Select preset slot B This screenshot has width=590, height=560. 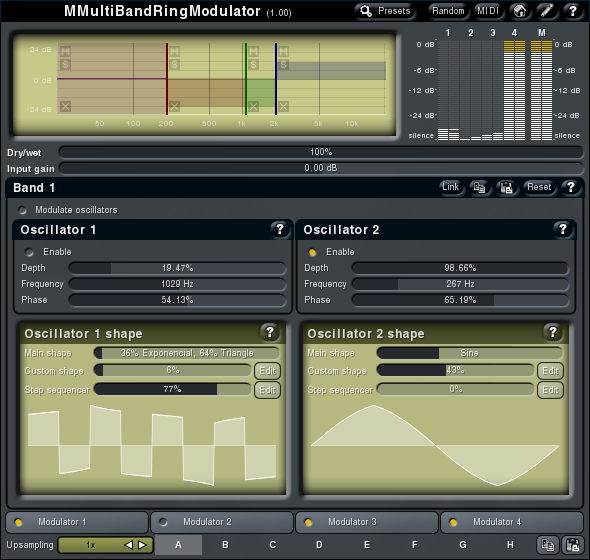[225, 545]
